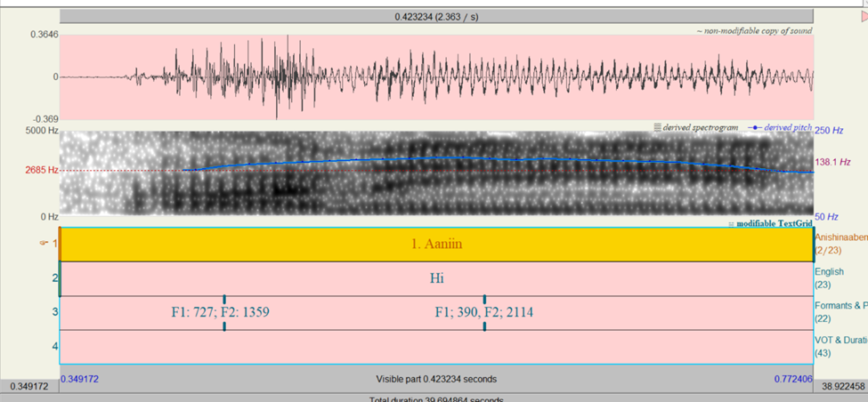The image size is (868, 402).
Task: Select the '1. Aaniin' interval on tier 1
Action: click(437, 245)
